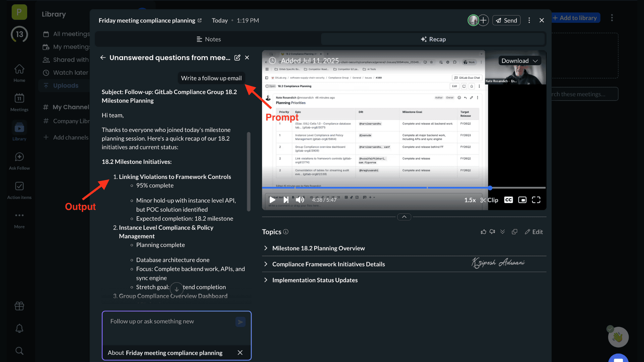Viewport: 644px width, 362px height.
Task: Open the Clip scissors tool
Action: coord(489,200)
